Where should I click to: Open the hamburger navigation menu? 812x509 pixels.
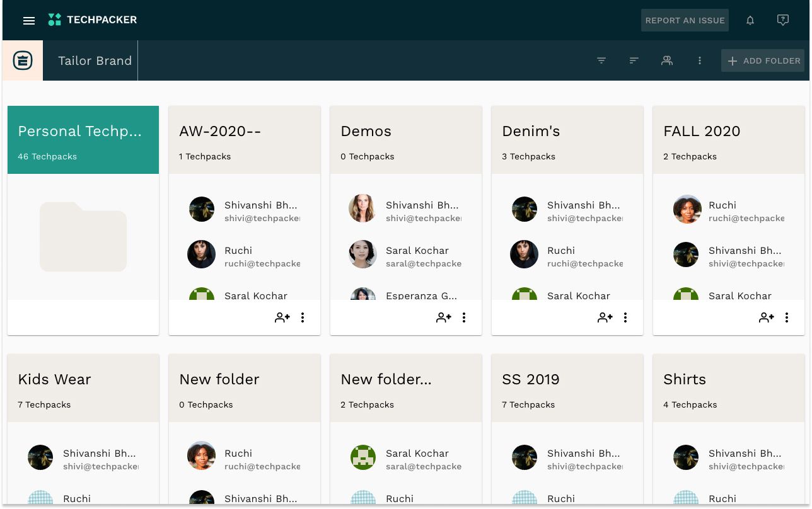point(28,20)
